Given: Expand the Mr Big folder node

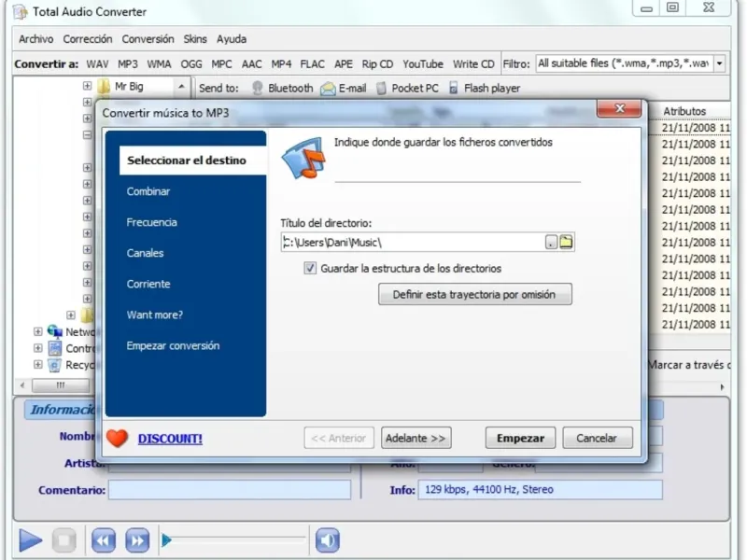Looking at the screenshot, I should (x=87, y=86).
